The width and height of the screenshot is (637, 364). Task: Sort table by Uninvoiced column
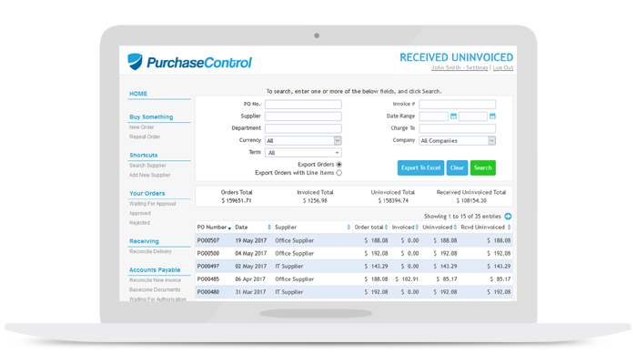point(455,227)
